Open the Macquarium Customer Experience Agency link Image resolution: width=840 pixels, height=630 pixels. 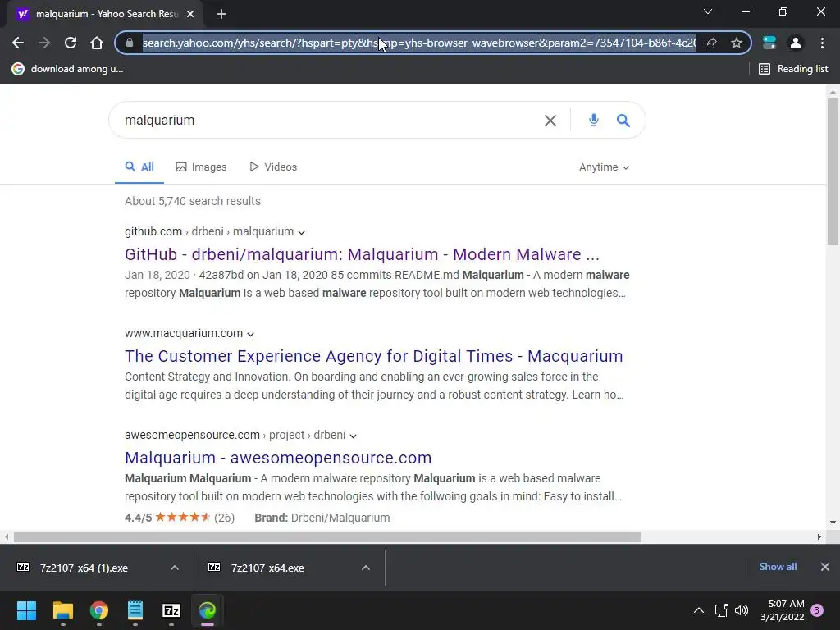(374, 356)
